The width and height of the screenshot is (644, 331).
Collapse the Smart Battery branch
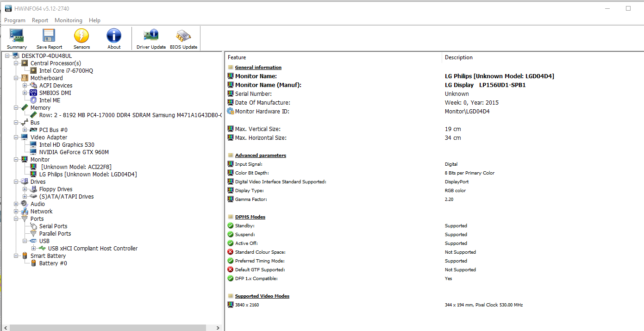point(16,256)
